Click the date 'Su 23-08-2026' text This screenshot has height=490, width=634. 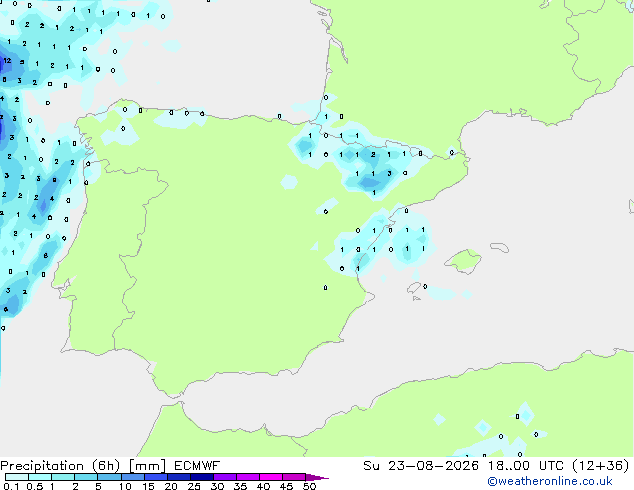coord(421,466)
